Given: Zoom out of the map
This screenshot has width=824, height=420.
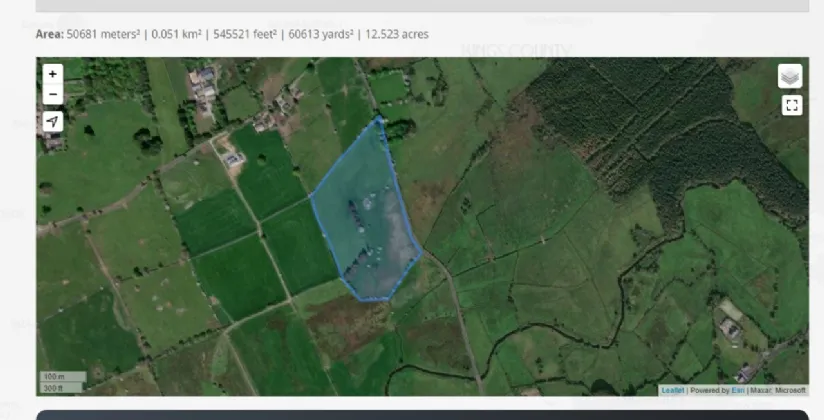Looking at the screenshot, I should (53, 95).
